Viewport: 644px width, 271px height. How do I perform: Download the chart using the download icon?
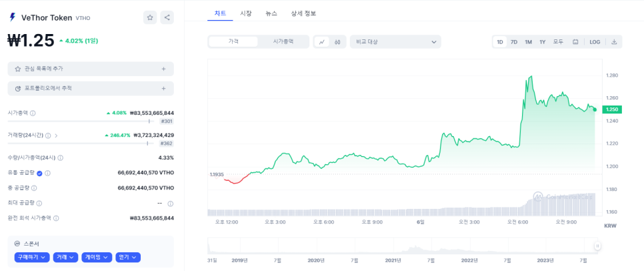614,41
